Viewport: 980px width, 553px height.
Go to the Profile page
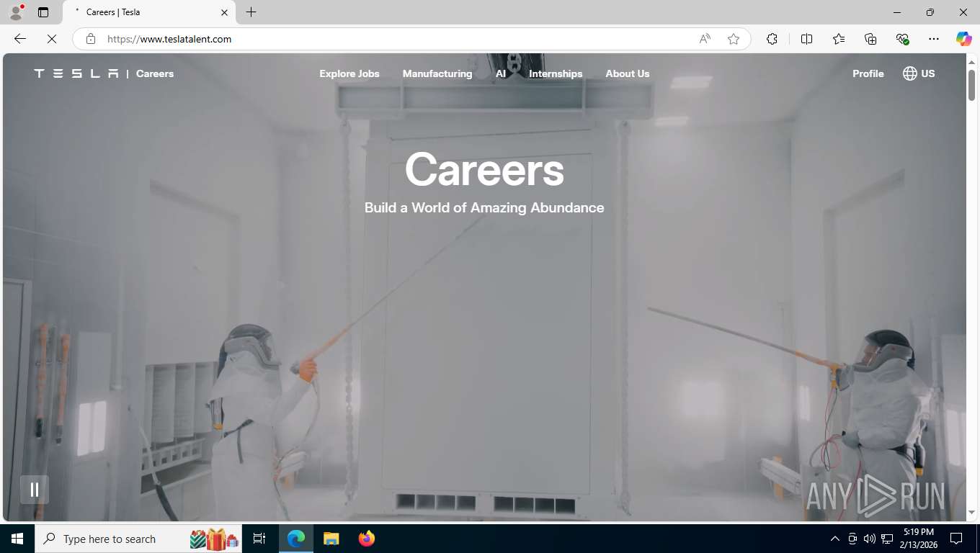click(868, 73)
